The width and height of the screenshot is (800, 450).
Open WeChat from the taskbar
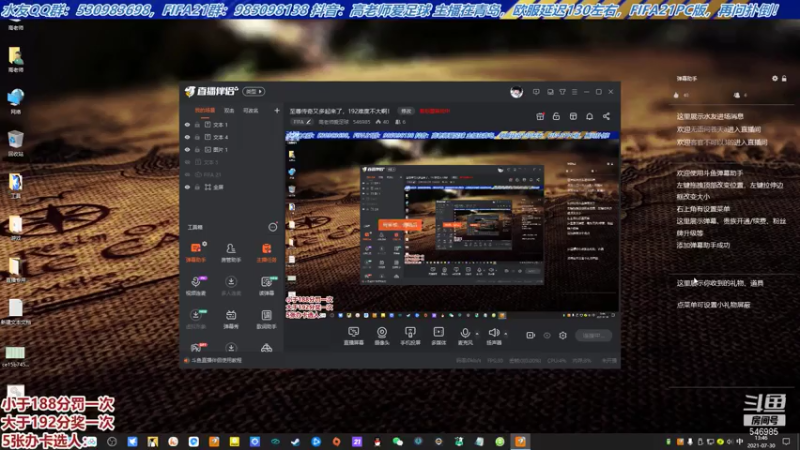tap(397, 442)
